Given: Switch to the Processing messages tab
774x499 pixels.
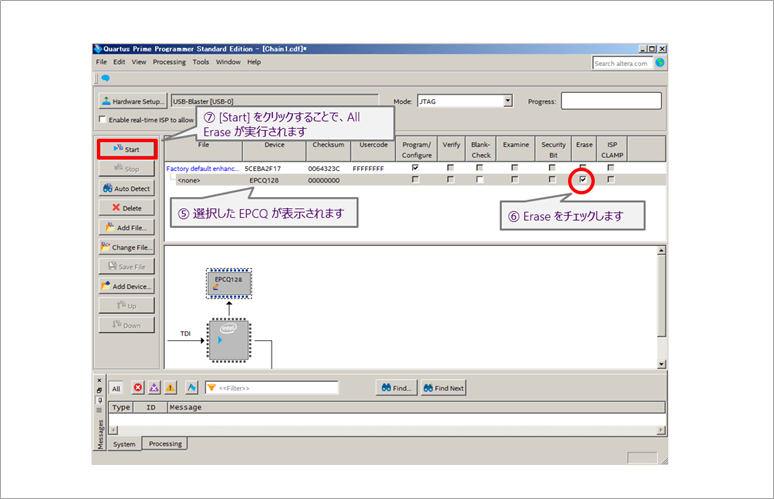Looking at the screenshot, I should tap(165, 444).
